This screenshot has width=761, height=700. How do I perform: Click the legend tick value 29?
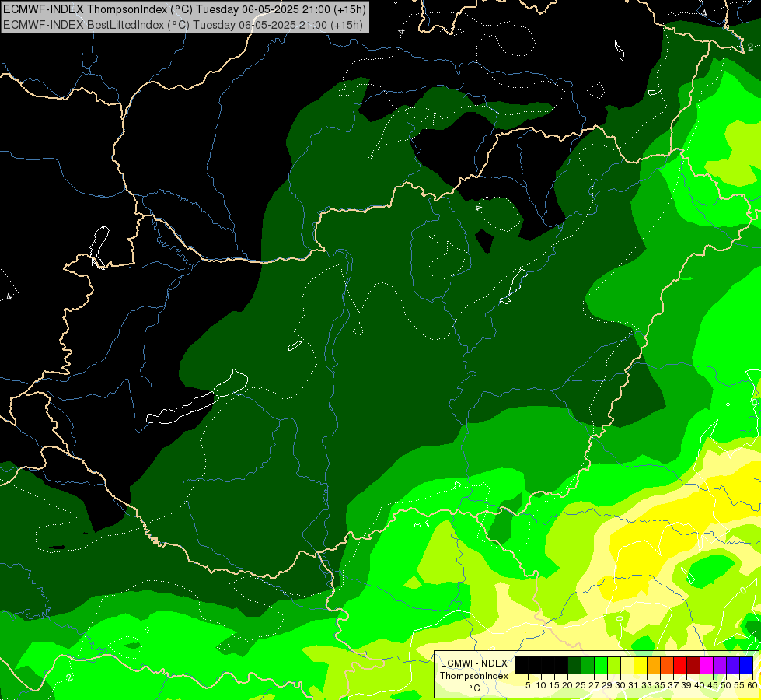click(x=607, y=685)
